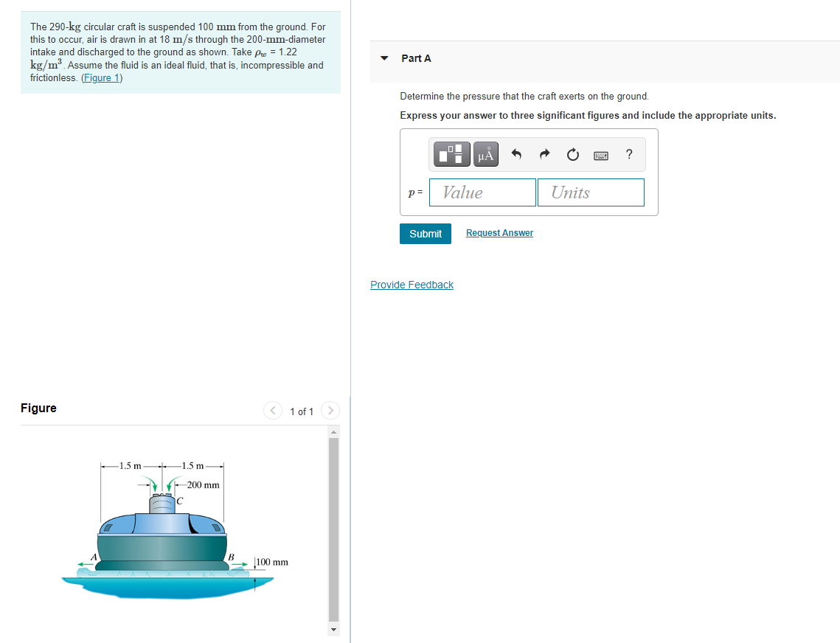Image resolution: width=840 pixels, height=643 pixels.
Task: Click the figure scrollbar up arrow
Action: coord(333,432)
